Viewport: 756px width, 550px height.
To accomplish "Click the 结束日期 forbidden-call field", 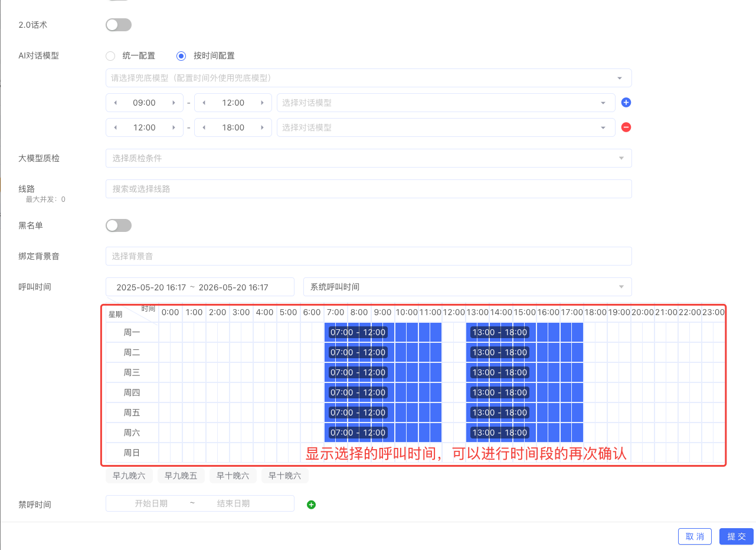I will tap(233, 503).
